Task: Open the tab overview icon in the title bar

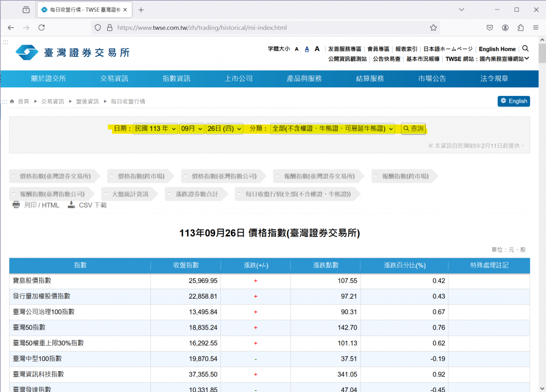Action: (26, 10)
